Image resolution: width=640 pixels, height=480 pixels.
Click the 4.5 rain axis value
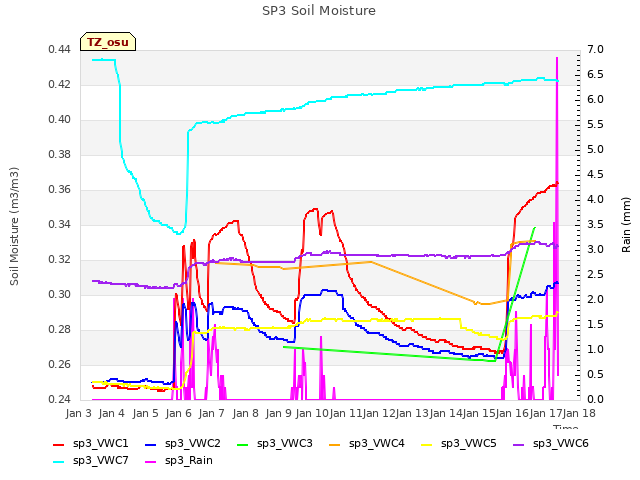[595, 175]
